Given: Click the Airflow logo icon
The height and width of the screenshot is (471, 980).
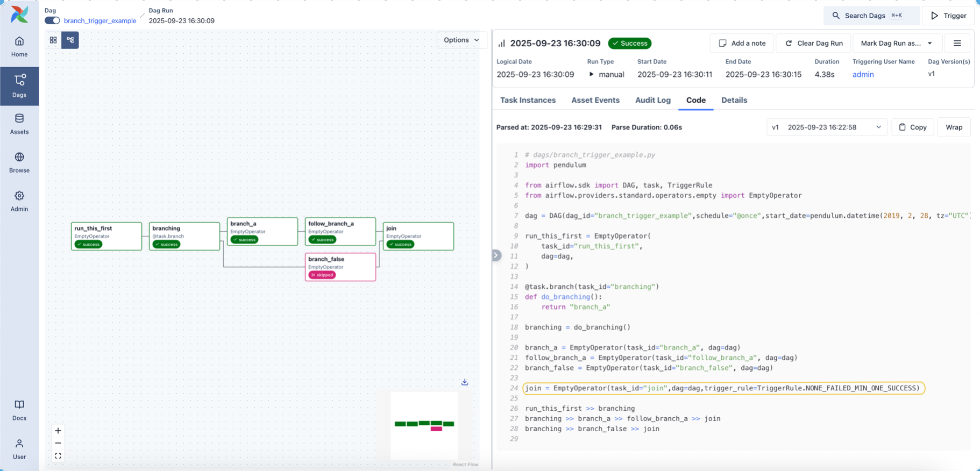Looking at the screenshot, I should 19,15.
